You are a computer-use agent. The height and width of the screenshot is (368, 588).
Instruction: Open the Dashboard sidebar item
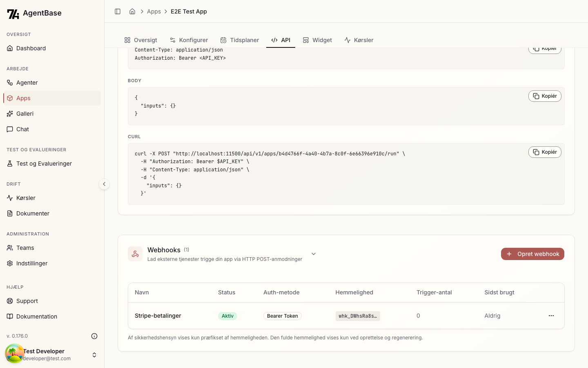[x=52, y=48]
